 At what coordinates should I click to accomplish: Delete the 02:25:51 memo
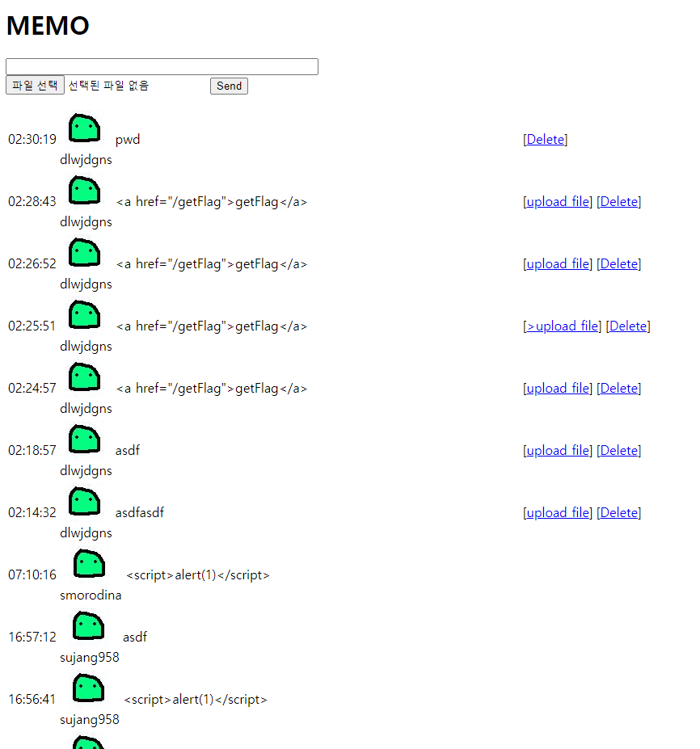[628, 326]
